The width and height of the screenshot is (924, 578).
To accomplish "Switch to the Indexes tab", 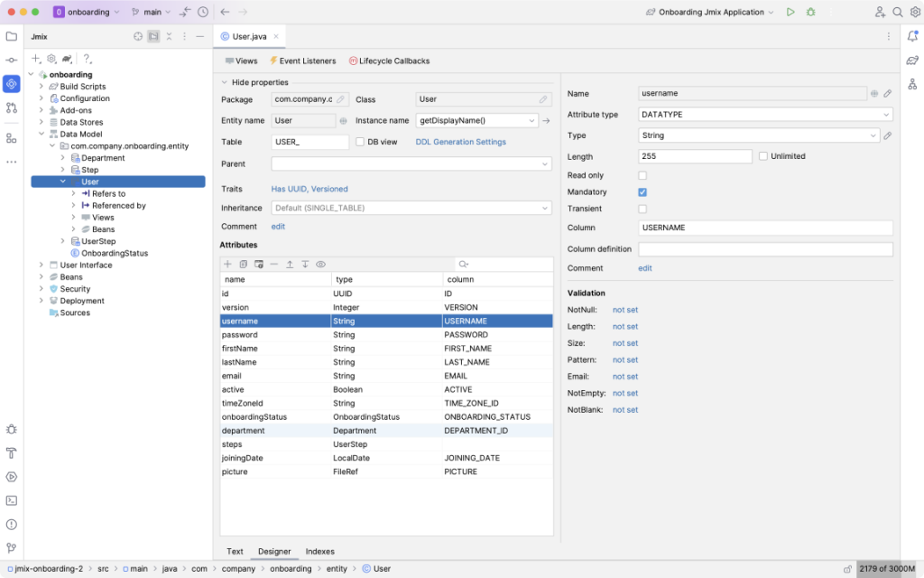I will (319, 551).
